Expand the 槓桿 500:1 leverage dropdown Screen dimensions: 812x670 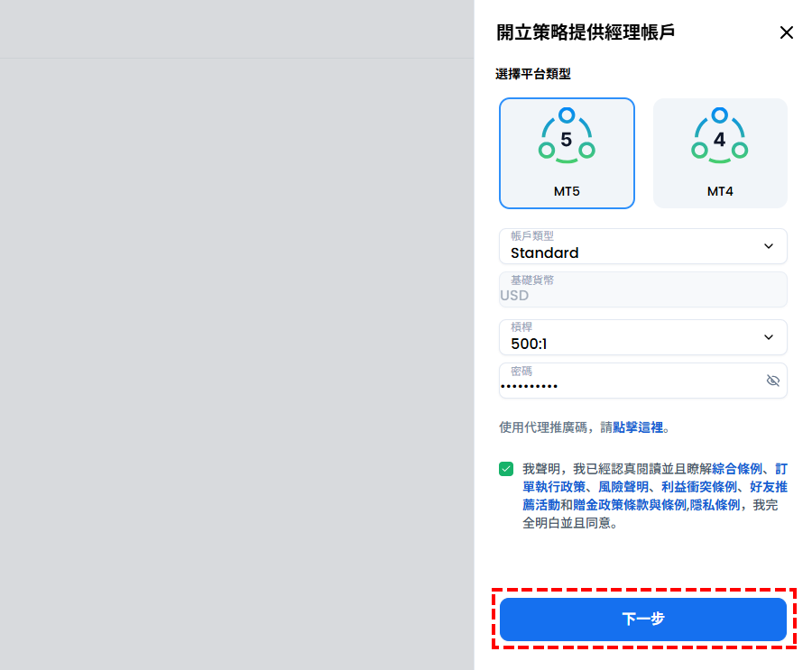pyautogui.click(x=642, y=337)
